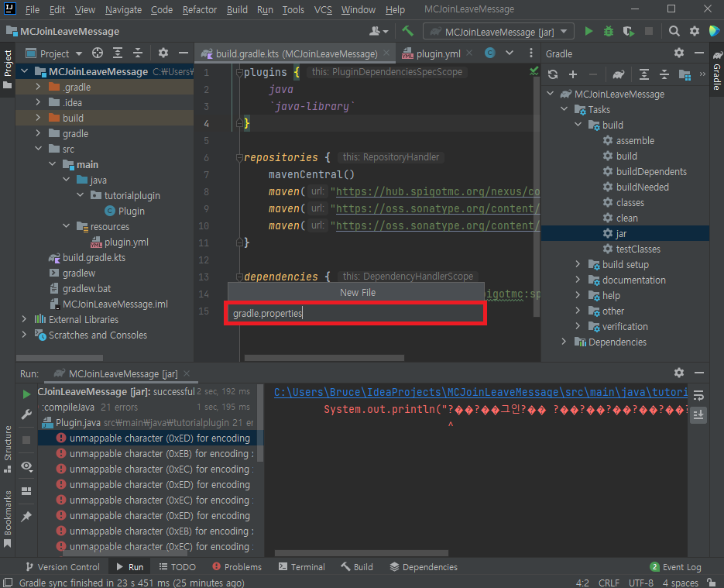Open Run panel settings gear

pos(679,373)
